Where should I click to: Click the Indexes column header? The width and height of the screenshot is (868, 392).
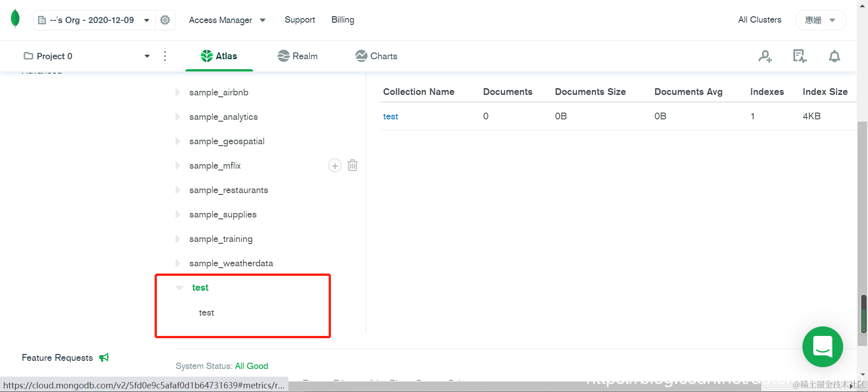[x=767, y=92]
